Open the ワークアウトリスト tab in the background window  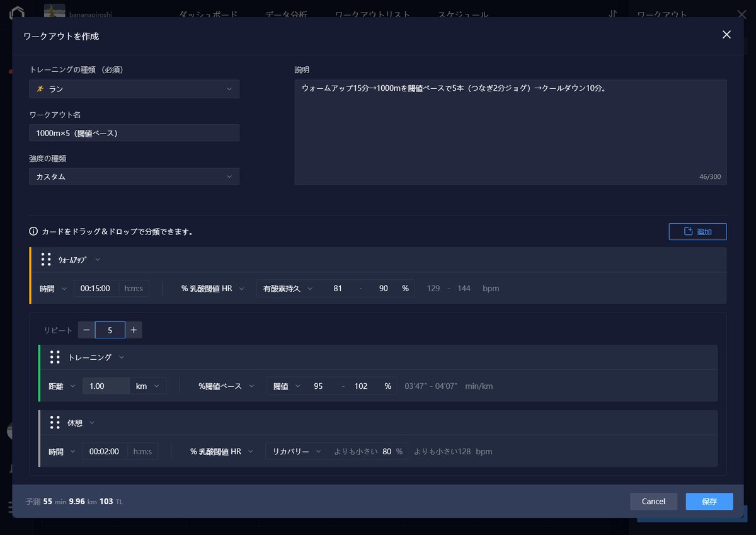point(372,14)
